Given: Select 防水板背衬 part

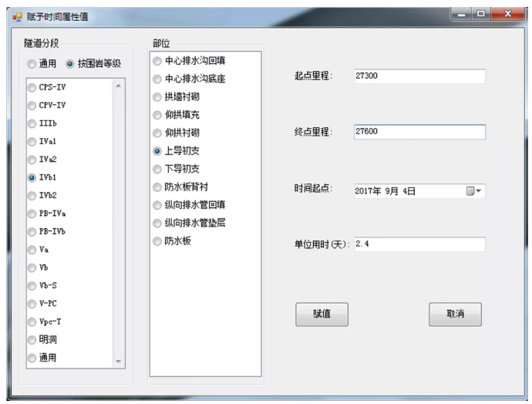Looking at the screenshot, I should tap(157, 187).
